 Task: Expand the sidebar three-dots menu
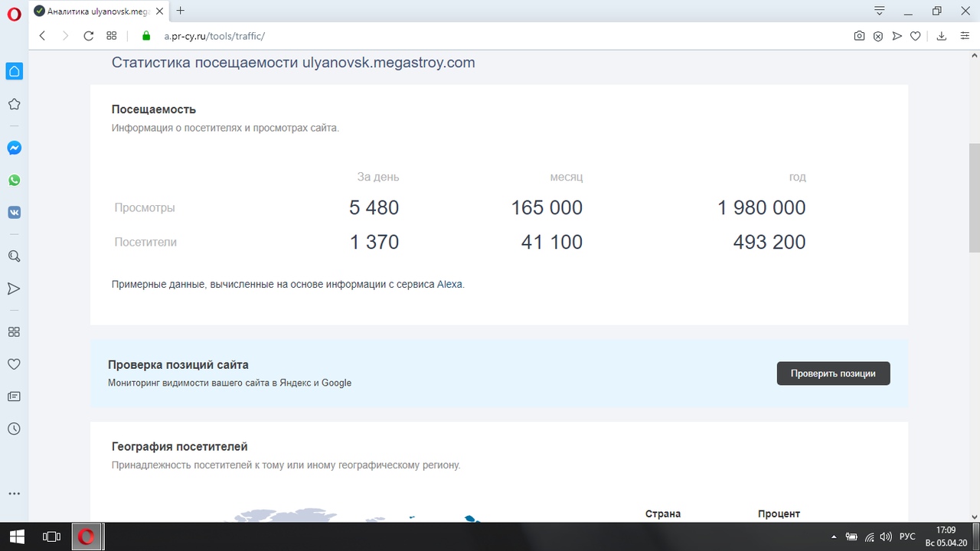[x=14, y=494]
